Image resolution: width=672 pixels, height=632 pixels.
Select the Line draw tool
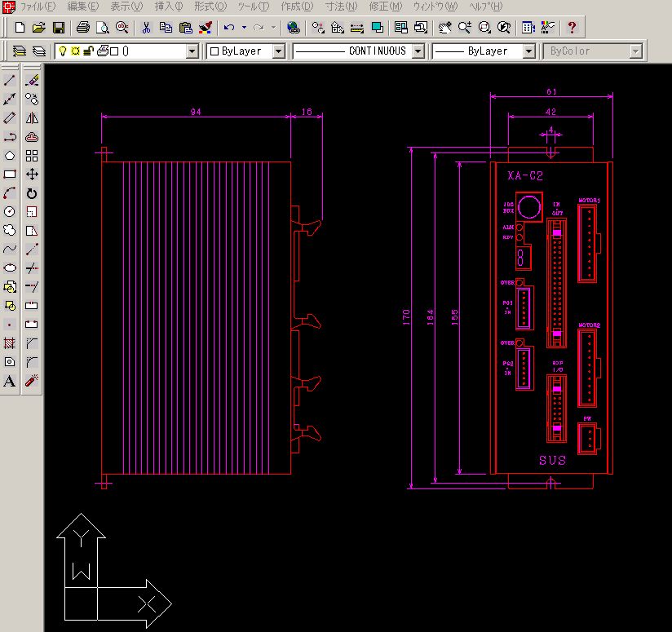[x=10, y=80]
